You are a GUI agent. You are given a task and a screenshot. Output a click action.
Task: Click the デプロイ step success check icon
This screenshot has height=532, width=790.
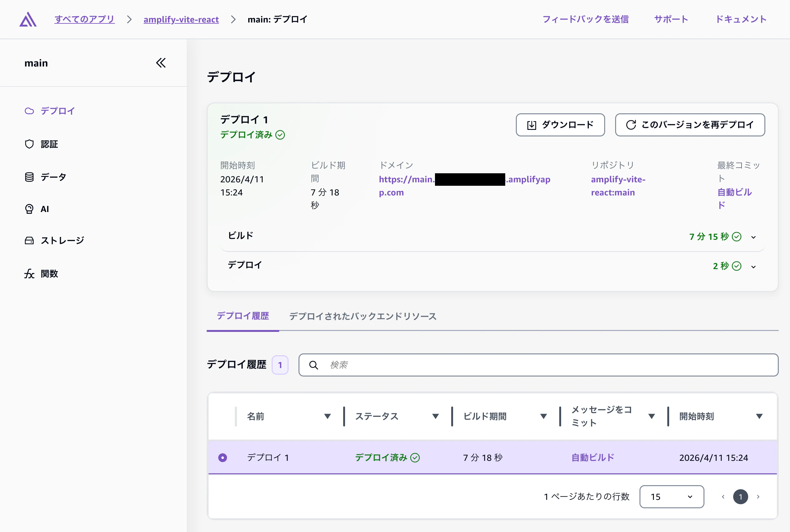click(x=736, y=266)
